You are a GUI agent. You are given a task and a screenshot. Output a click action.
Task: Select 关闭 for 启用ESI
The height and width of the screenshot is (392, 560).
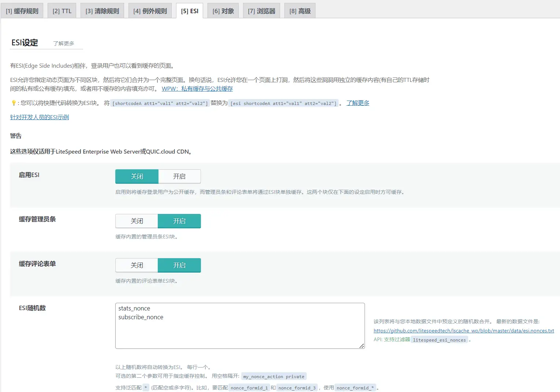tap(137, 177)
